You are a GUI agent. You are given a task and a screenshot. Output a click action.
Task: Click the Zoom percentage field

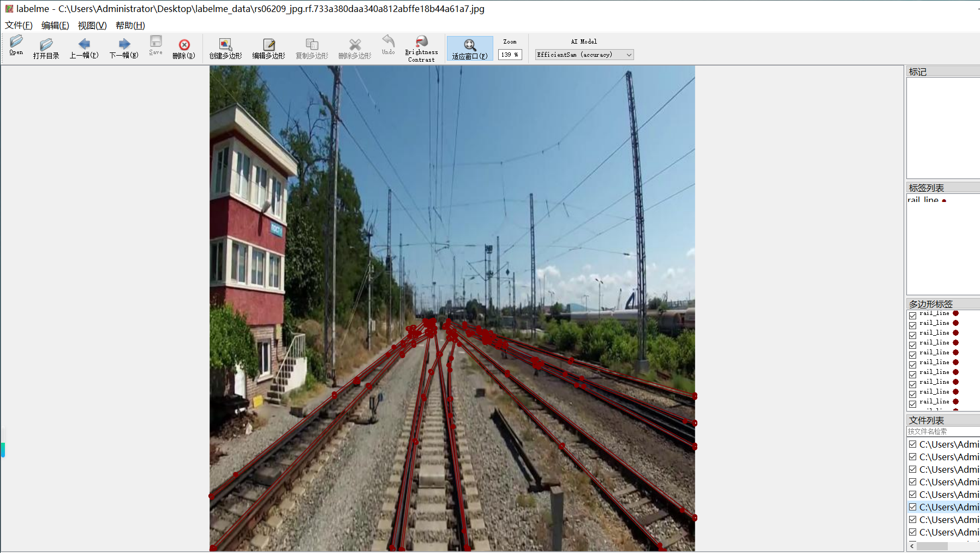510,55
